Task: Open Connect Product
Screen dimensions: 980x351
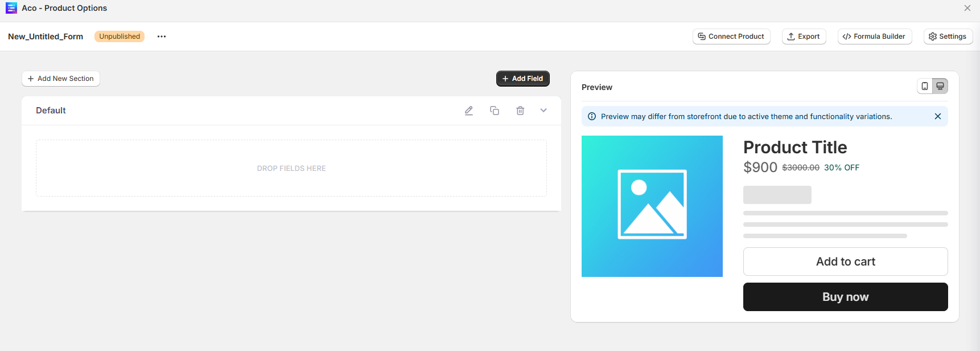Action: point(731,36)
